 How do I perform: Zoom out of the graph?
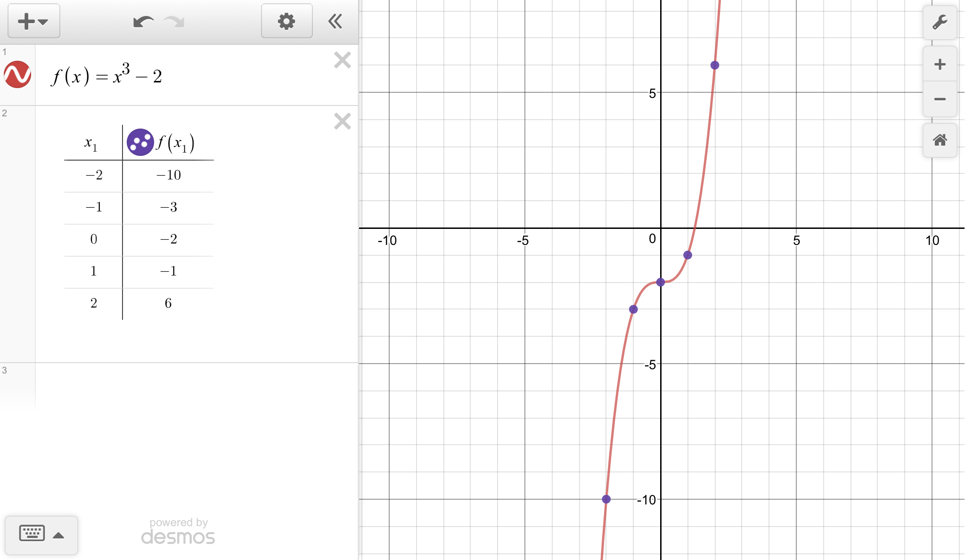(x=940, y=99)
